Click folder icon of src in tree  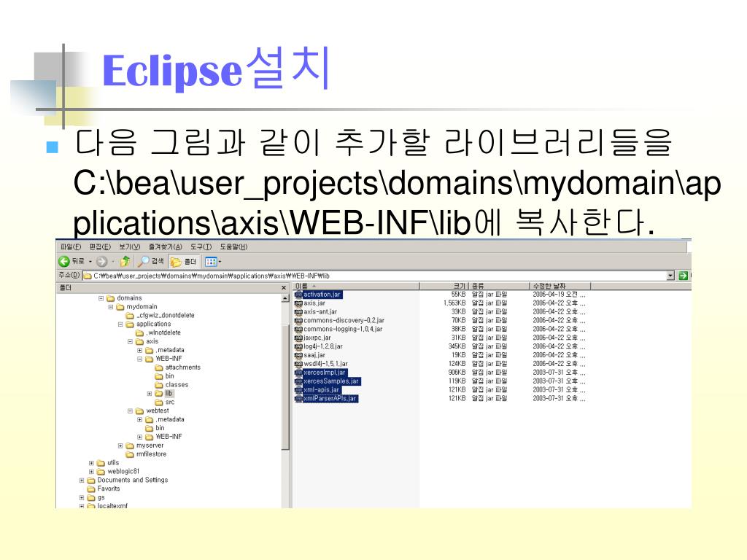point(159,402)
